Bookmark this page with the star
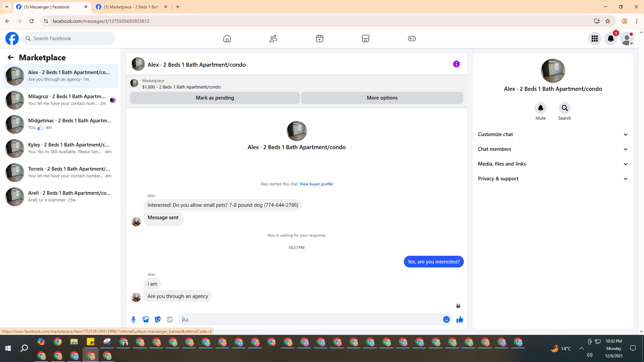644x362 pixels. click(x=608, y=21)
